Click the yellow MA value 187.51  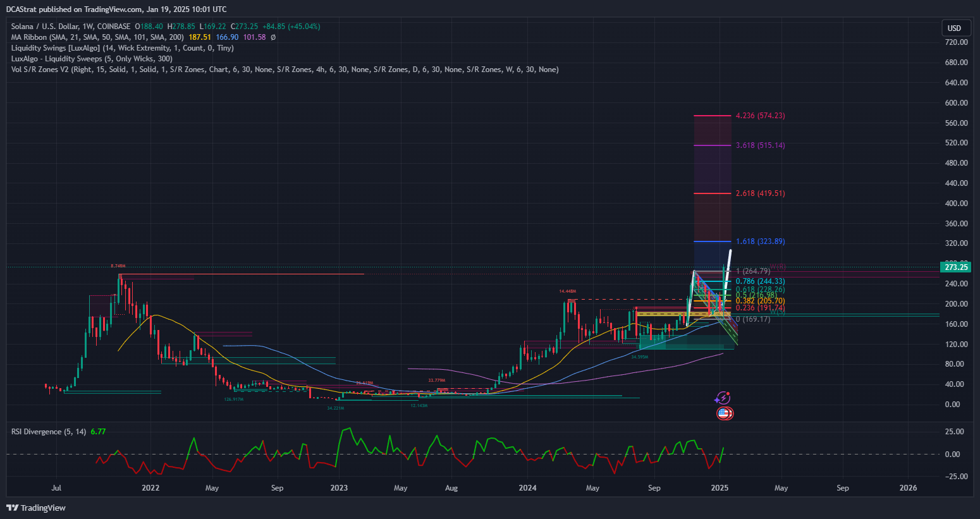(200, 37)
